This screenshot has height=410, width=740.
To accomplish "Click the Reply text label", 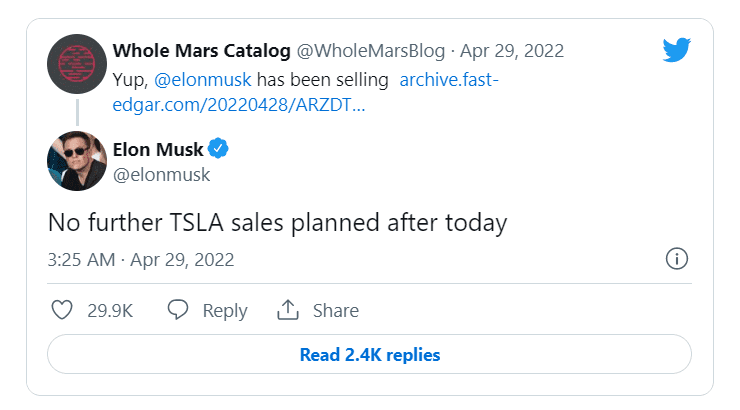I will (225, 311).
